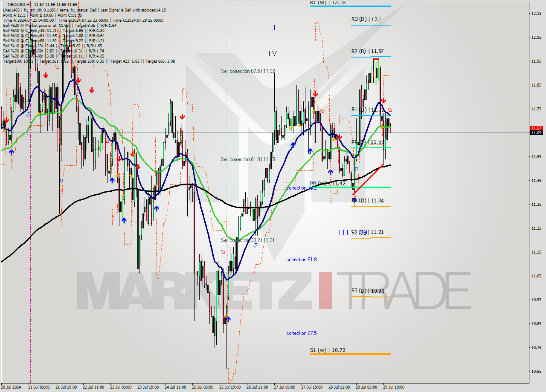Click the 11.45 price axis value

click(536, 181)
